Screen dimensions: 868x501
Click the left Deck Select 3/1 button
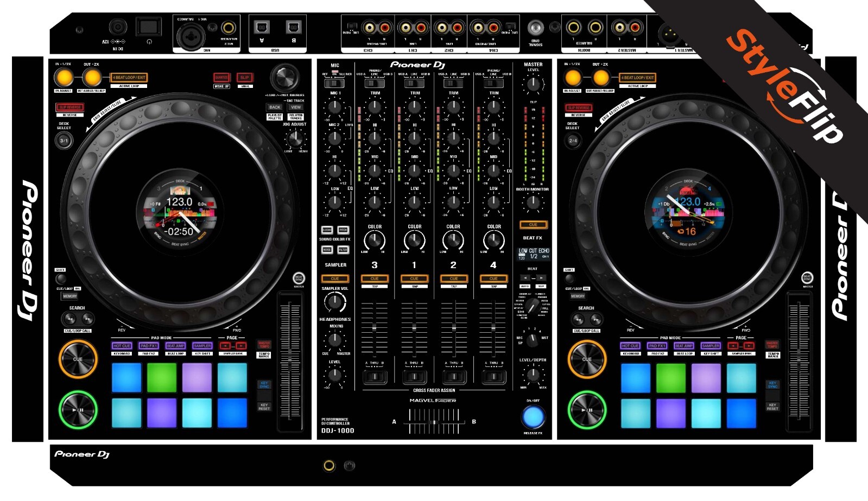64,141
